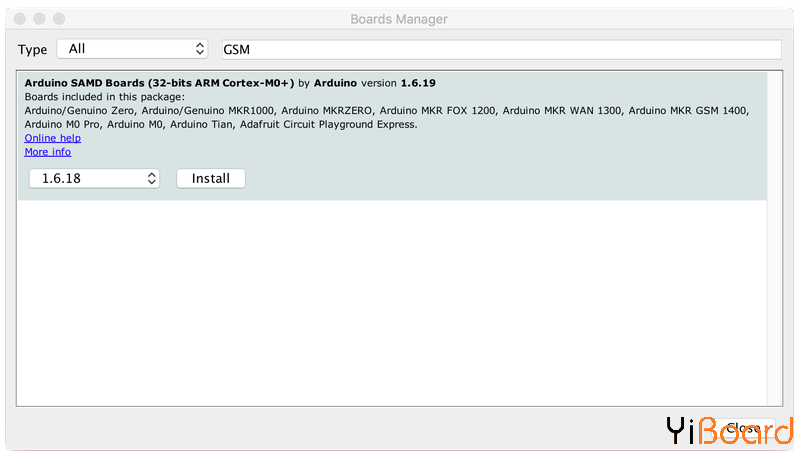The width and height of the screenshot is (800, 458).
Task: Open the More info link
Action: click(47, 152)
